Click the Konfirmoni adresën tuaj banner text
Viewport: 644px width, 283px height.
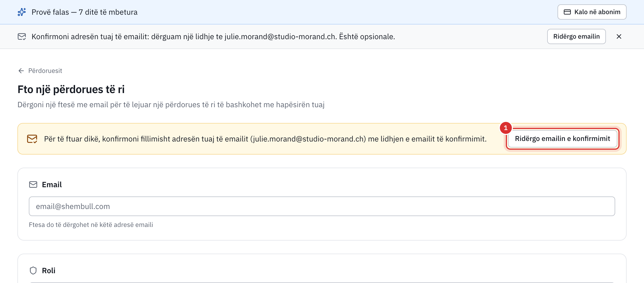(213, 36)
